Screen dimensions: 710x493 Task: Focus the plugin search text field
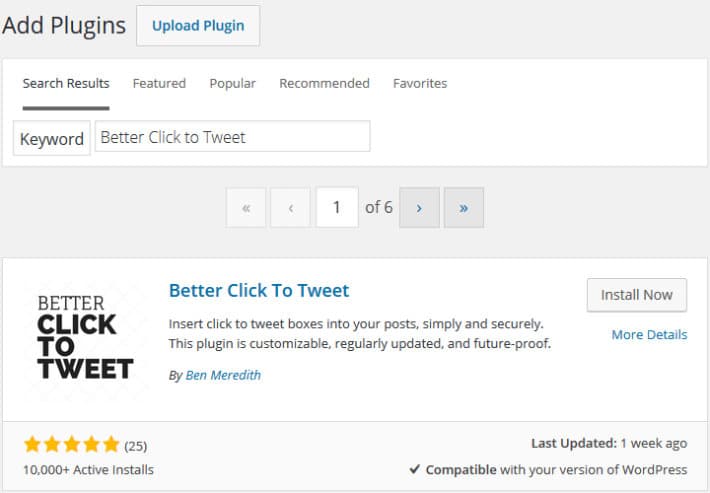point(233,136)
